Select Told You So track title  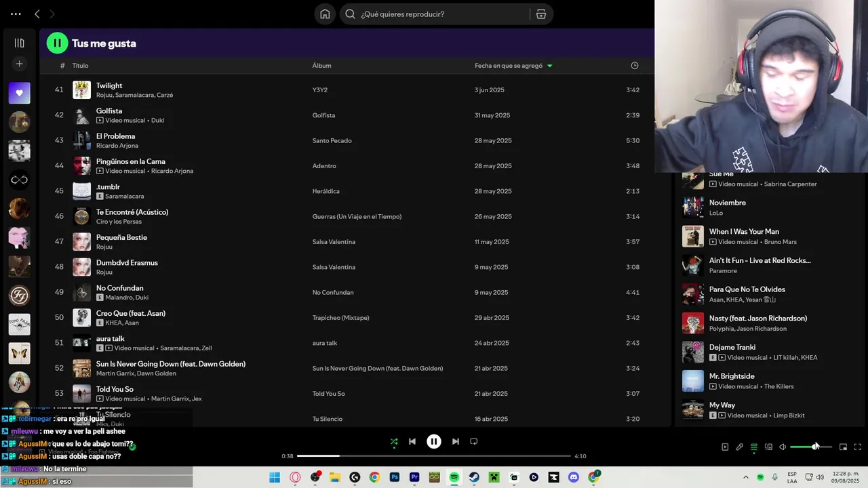point(115,389)
